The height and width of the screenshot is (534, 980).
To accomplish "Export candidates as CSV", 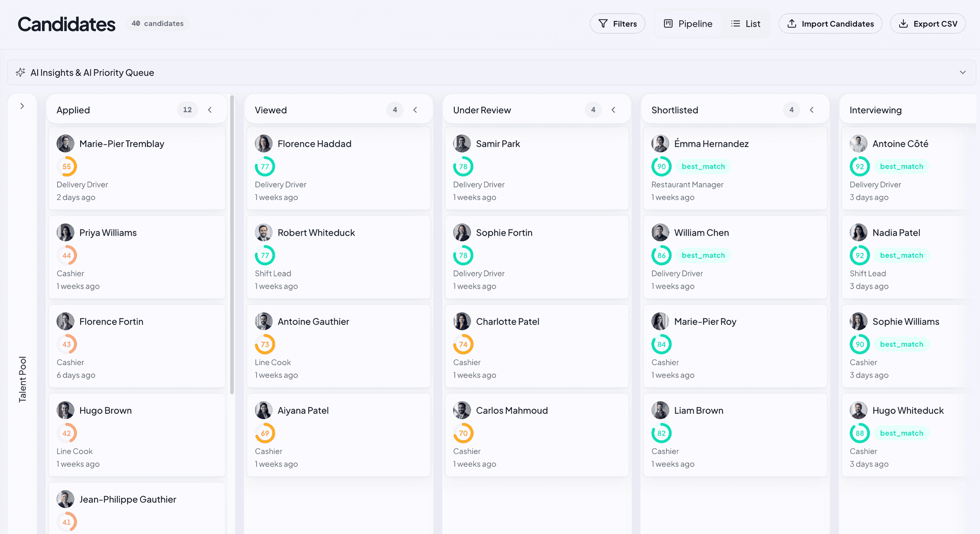I will pyautogui.click(x=928, y=23).
